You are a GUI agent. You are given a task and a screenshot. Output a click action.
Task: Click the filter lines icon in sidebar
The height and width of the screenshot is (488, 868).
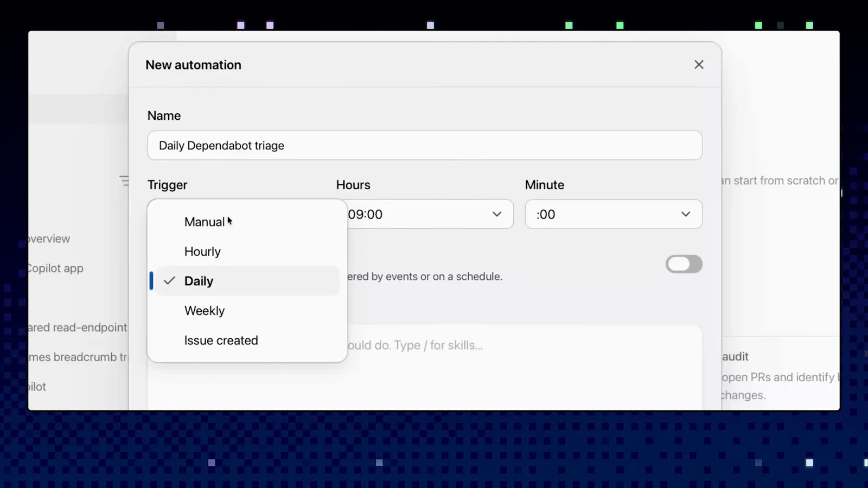124,181
